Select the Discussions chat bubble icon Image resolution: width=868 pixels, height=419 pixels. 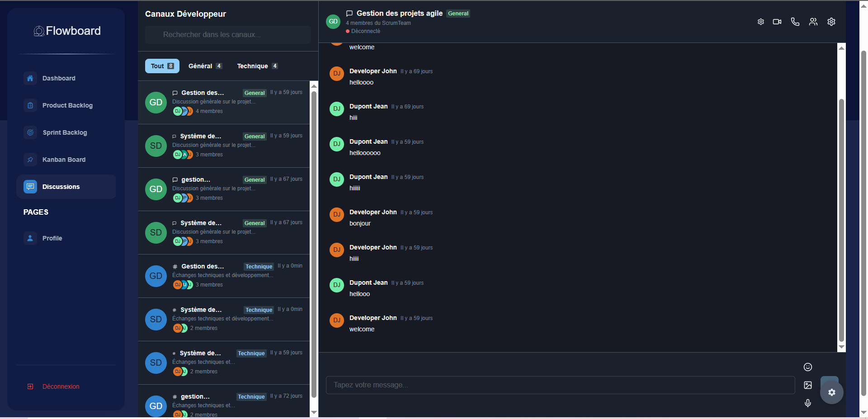click(x=30, y=187)
